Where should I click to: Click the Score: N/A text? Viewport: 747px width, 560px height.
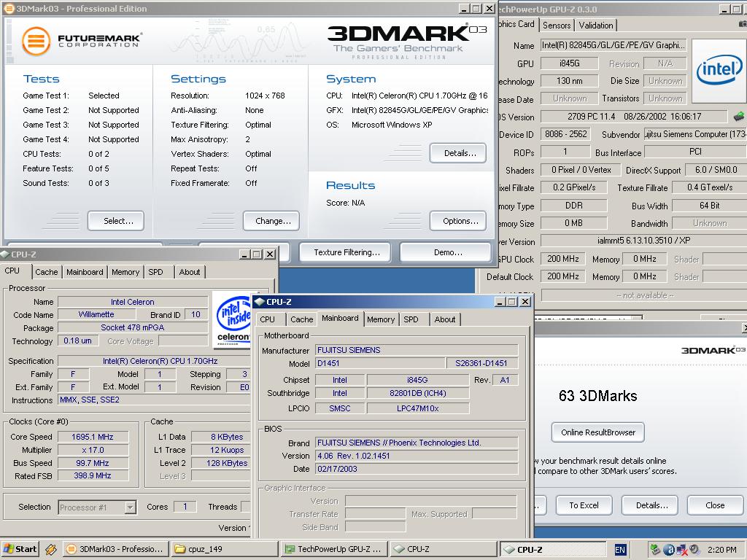(345, 203)
